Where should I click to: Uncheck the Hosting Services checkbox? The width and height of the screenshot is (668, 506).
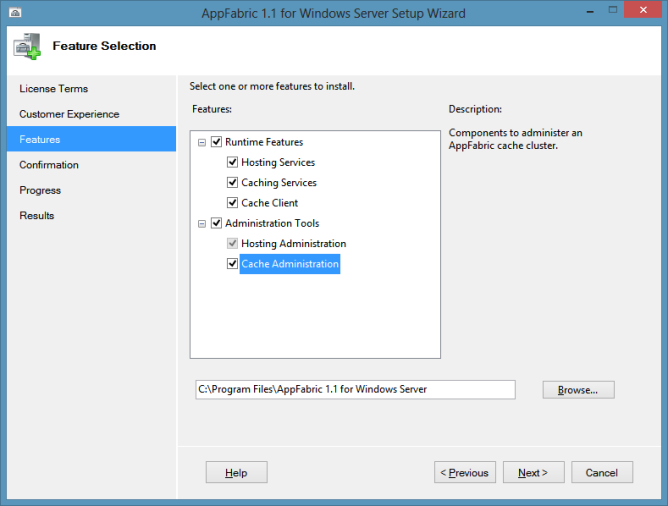(x=232, y=162)
